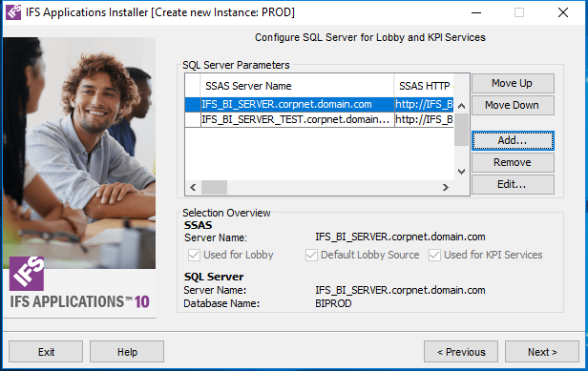Toggle the Used for Lobby checkbox

(x=194, y=256)
